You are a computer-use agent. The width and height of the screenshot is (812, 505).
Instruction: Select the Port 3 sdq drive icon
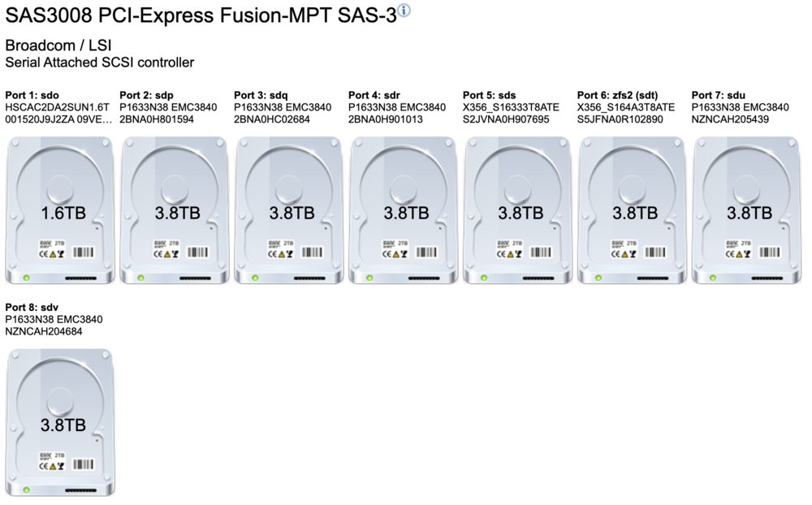289,209
